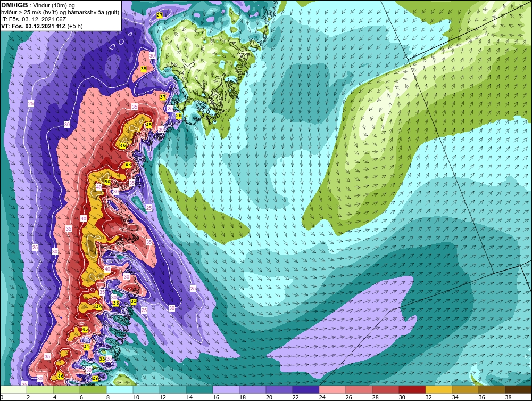Pick the legend swatch between 8 and 10
532x401 pixels.
click(120, 389)
